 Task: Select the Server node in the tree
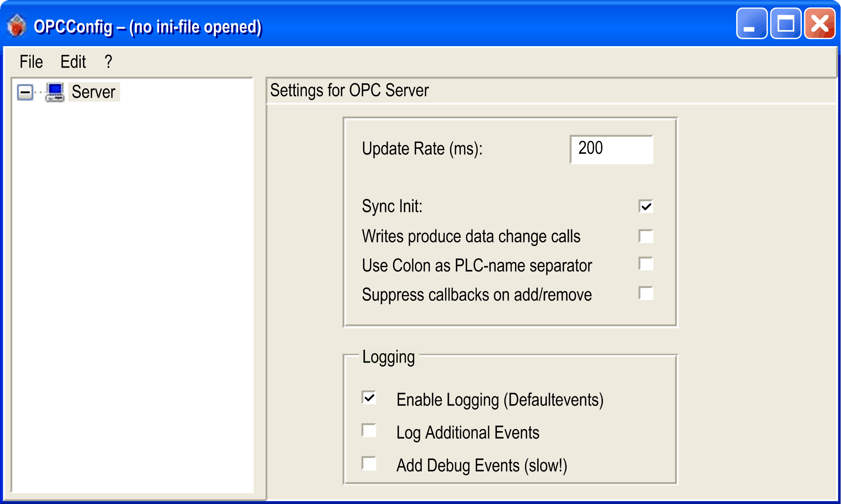[94, 91]
